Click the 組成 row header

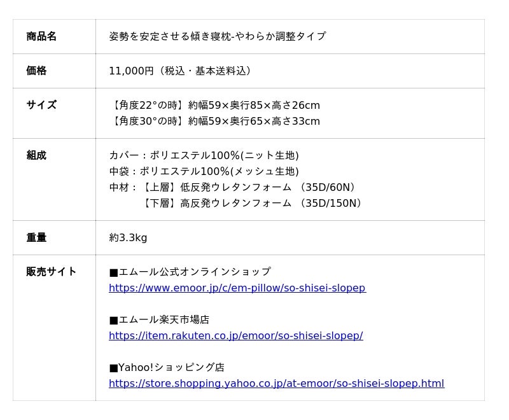(x=36, y=156)
